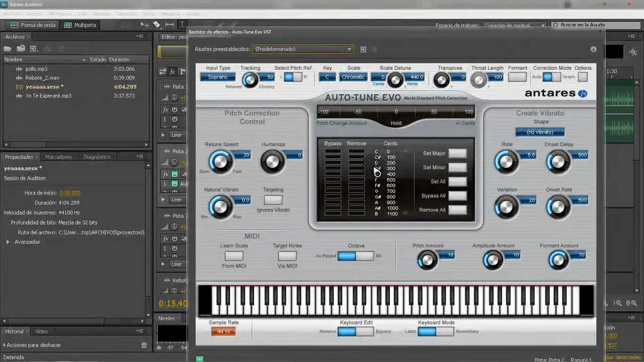Switch to the Propiedades tab

click(x=19, y=157)
